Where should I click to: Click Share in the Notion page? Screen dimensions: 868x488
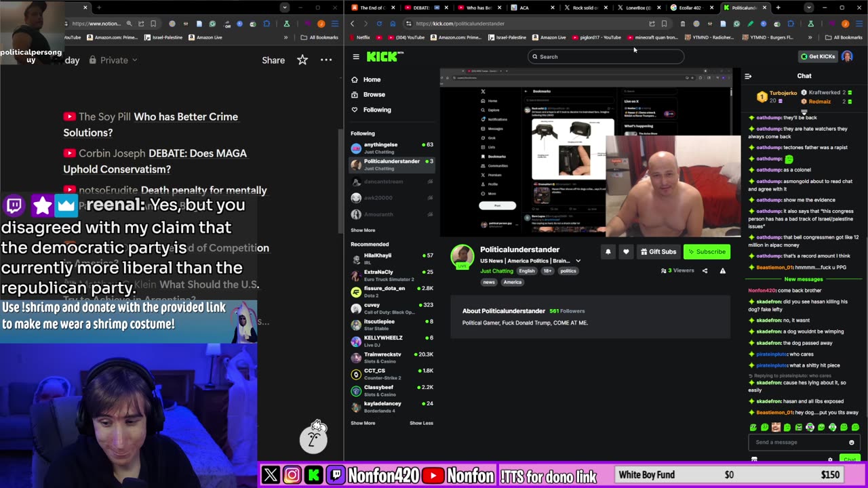click(x=273, y=60)
